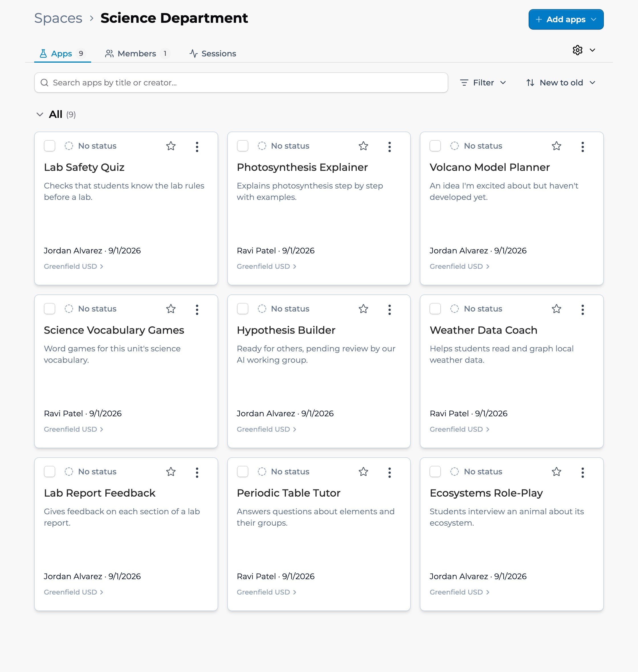This screenshot has height=672, width=638.
Task: Select the Science Vocabulary Games checkbox
Action: click(x=50, y=309)
